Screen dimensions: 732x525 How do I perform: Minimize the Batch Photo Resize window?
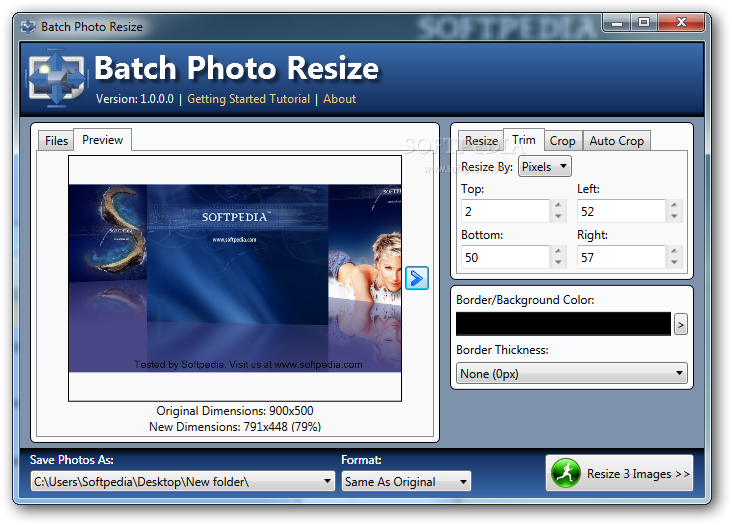[617, 22]
